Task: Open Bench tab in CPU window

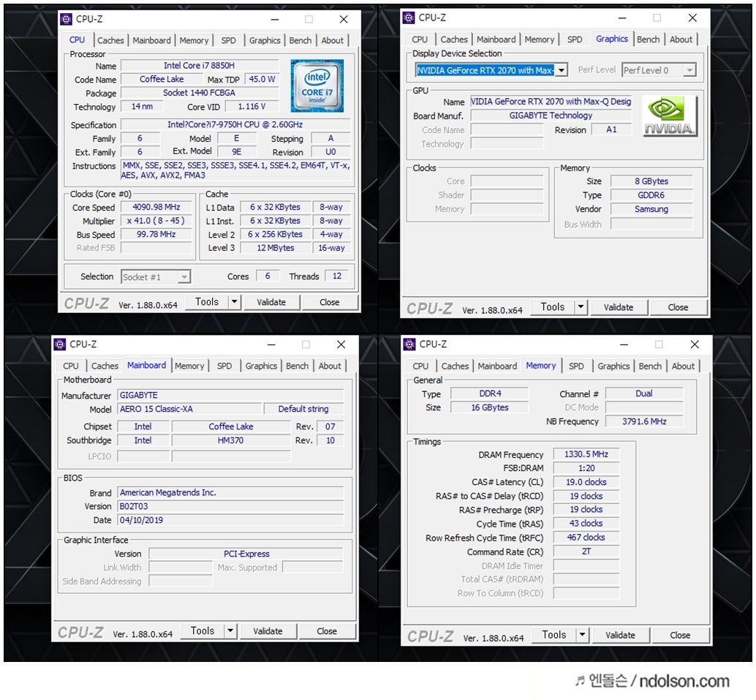Action: click(x=300, y=40)
